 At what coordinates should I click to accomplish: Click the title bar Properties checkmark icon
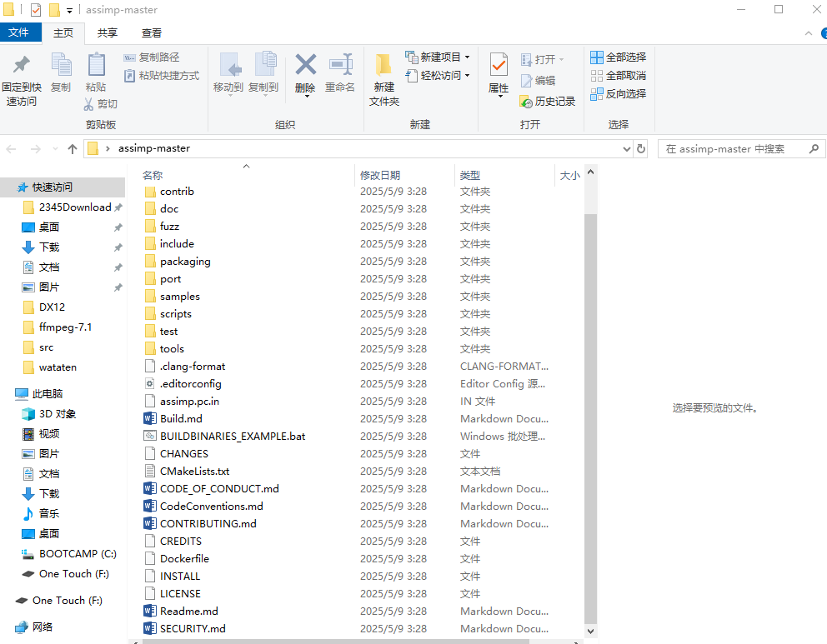(35, 9)
